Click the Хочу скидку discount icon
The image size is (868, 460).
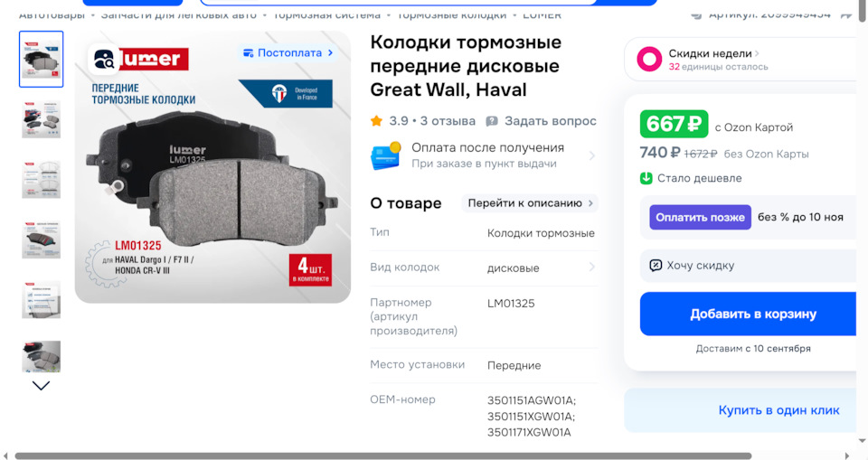point(656,266)
